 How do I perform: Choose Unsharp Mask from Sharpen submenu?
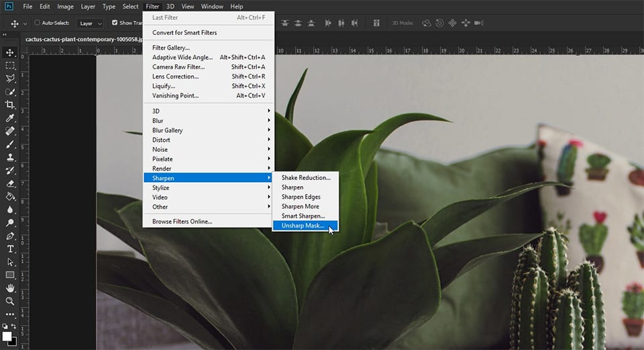tap(305, 225)
